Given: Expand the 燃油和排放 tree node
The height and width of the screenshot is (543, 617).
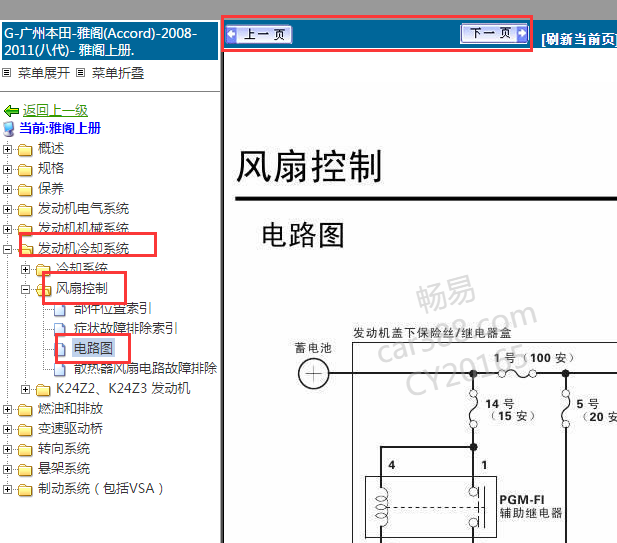Looking at the screenshot, I should pos(7,409).
